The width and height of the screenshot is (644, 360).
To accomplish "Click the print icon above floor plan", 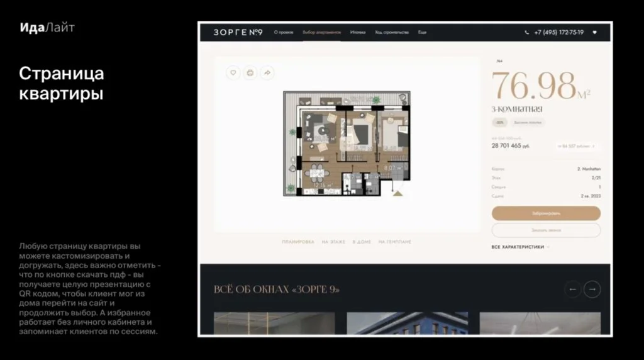I will 250,73.
